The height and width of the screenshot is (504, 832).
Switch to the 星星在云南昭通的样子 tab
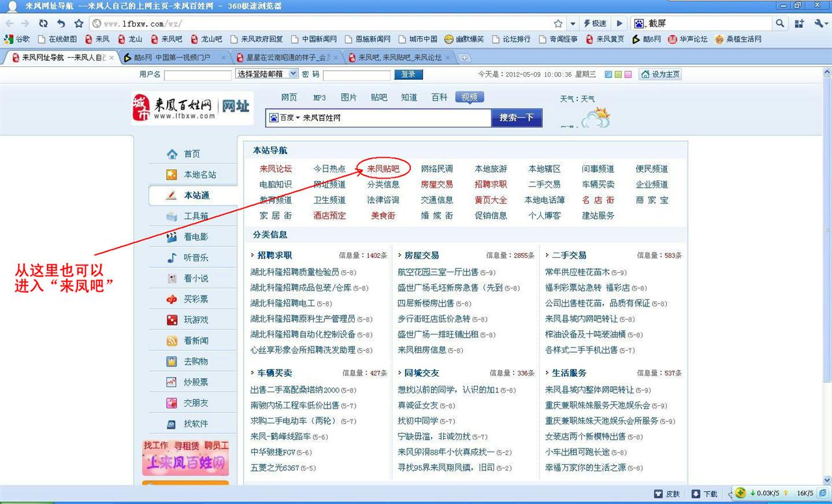pos(287,58)
